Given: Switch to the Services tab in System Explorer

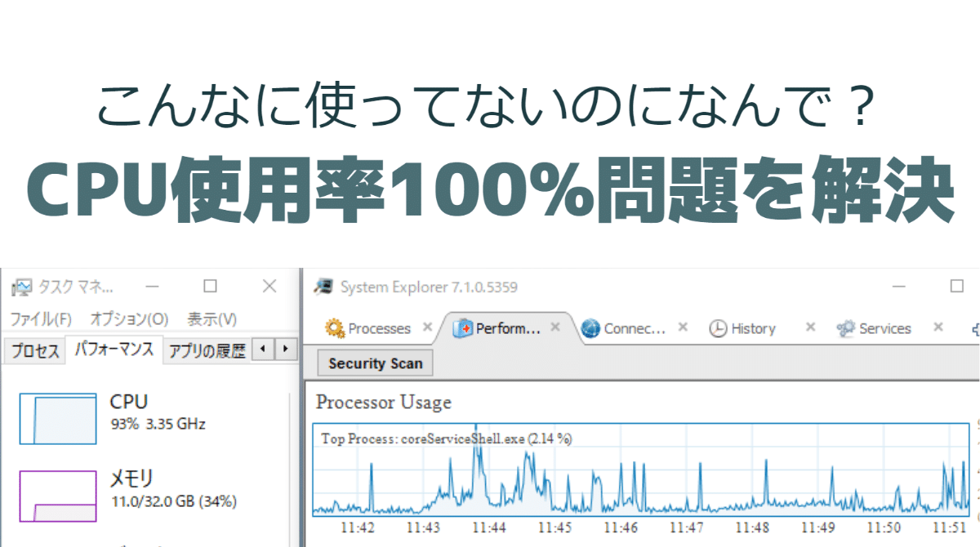Looking at the screenshot, I should coord(885,328).
